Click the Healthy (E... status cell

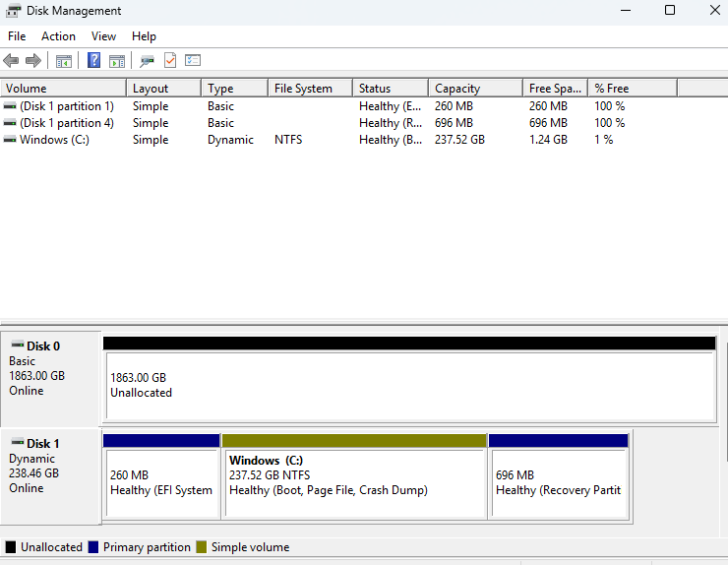391,106
